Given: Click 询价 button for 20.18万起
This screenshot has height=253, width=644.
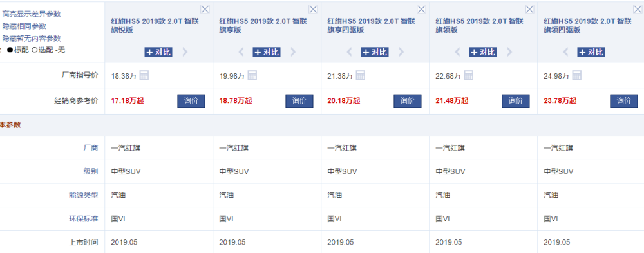Looking at the screenshot, I should pos(408,100).
